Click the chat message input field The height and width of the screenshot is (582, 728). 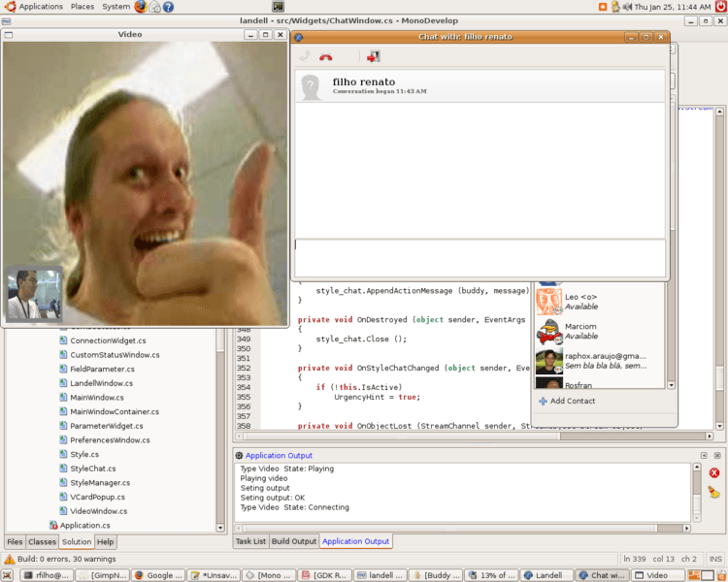point(480,258)
